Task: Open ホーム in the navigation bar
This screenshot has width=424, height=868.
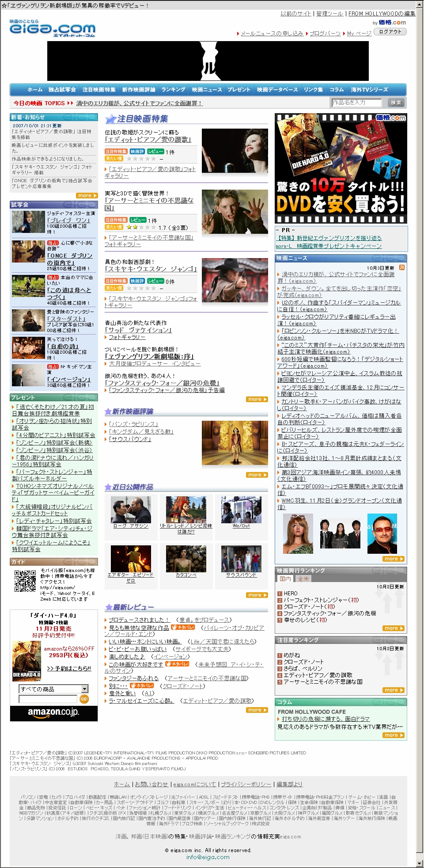Action: click(x=35, y=90)
